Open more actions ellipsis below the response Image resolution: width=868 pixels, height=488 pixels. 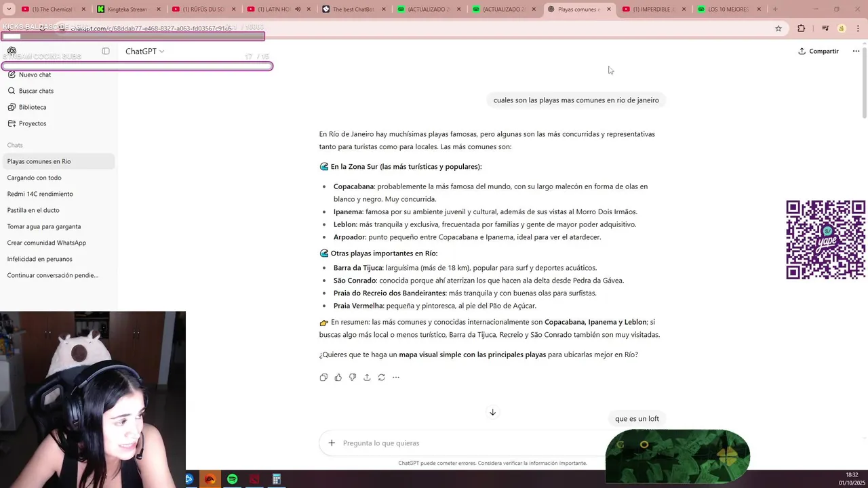click(396, 378)
